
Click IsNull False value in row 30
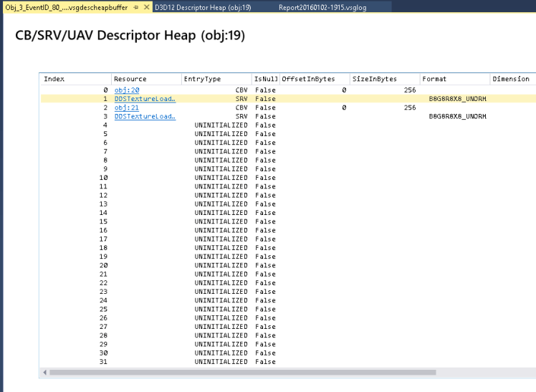coord(265,353)
